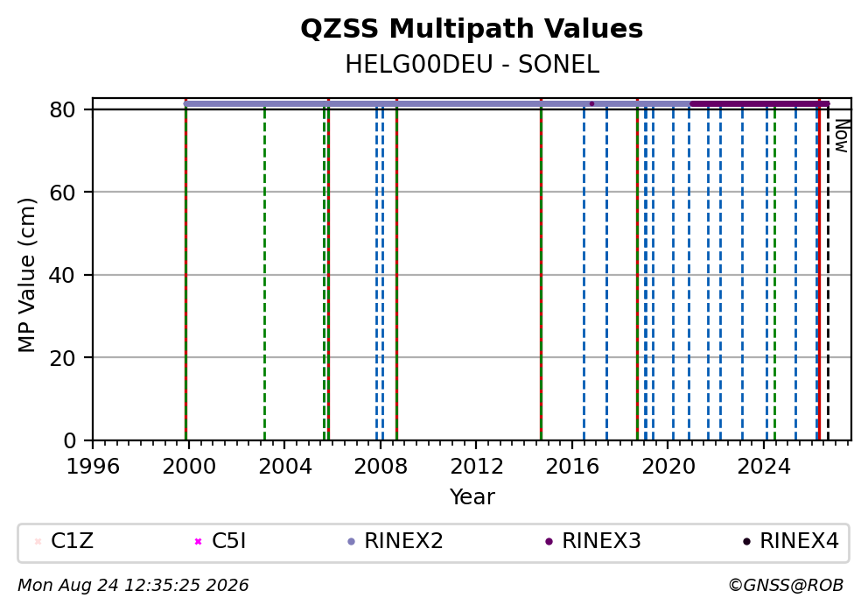Screen dimensions: 868x612
Task: Click the RINEX2 legend entry
Action: [395, 541]
